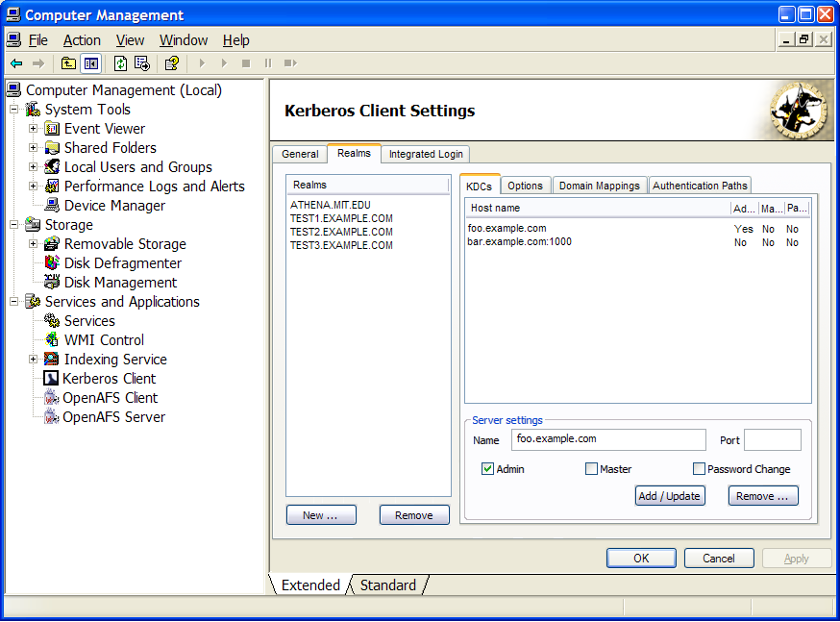Image resolution: width=840 pixels, height=622 pixels.
Task: Click the Local Users and Groups icon
Action: (52, 167)
